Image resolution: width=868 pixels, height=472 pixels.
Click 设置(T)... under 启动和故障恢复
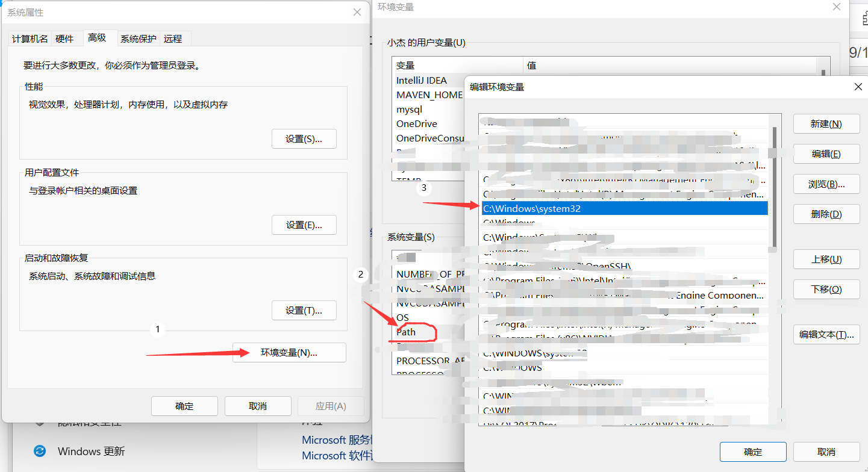[304, 310]
